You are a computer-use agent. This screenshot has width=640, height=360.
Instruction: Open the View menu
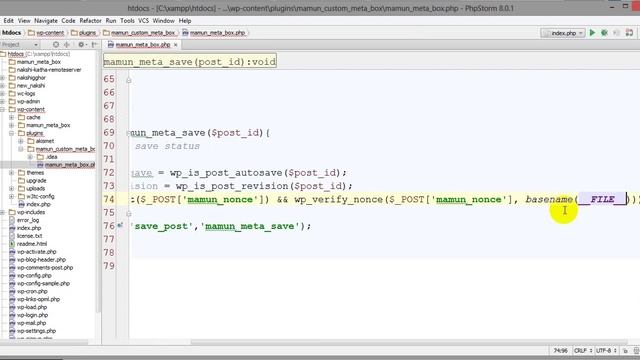24,20
